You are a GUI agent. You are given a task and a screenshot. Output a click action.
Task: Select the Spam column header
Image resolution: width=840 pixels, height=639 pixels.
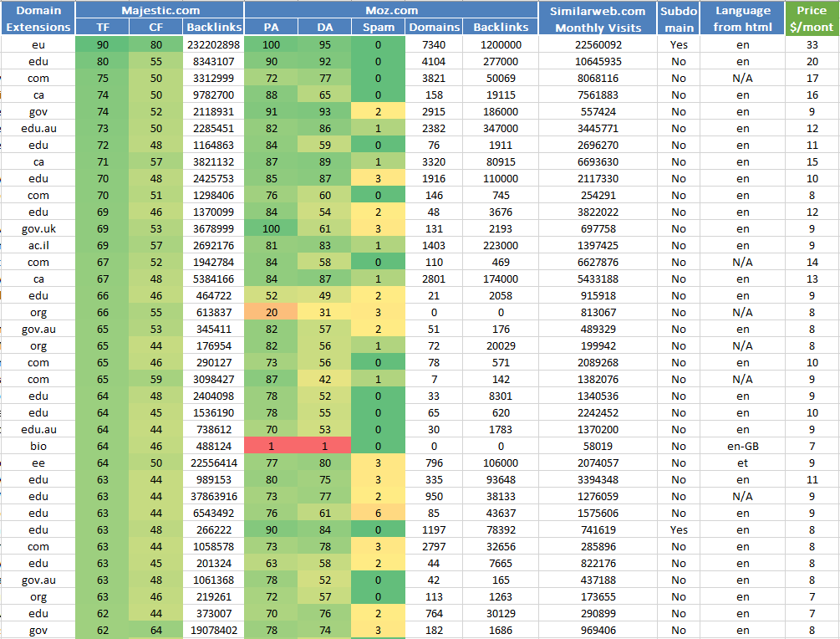tap(378, 28)
